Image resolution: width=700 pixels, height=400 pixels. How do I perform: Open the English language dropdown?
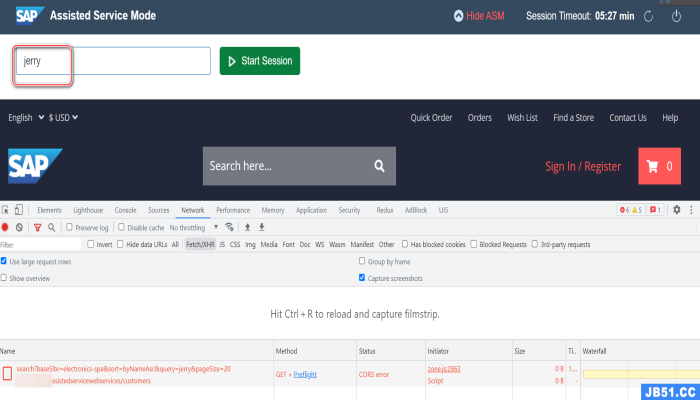point(26,117)
